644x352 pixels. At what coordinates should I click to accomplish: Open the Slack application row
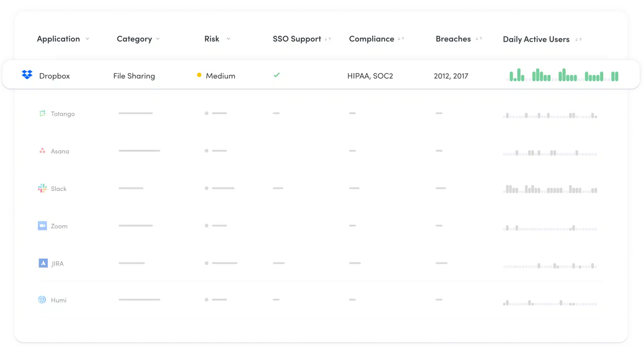pos(59,189)
